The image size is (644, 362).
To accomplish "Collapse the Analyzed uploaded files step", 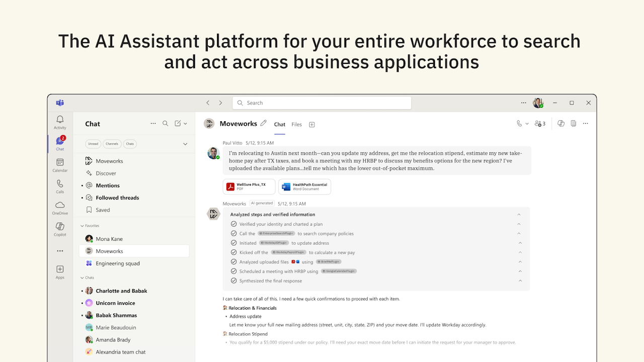I will click(x=520, y=262).
